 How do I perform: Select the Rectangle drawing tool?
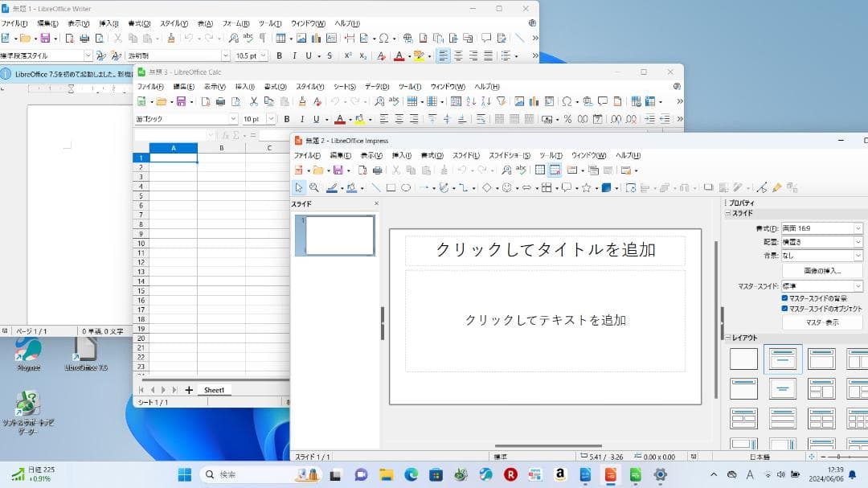coord(391,187)
